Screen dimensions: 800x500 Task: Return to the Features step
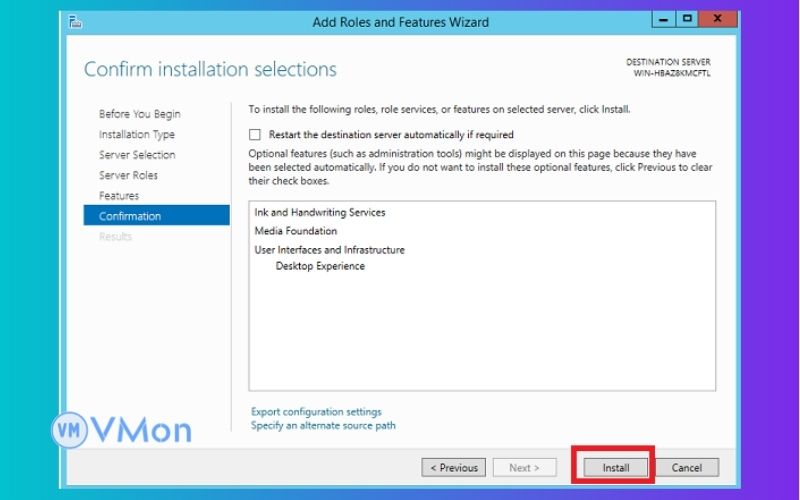pos(119,196)
